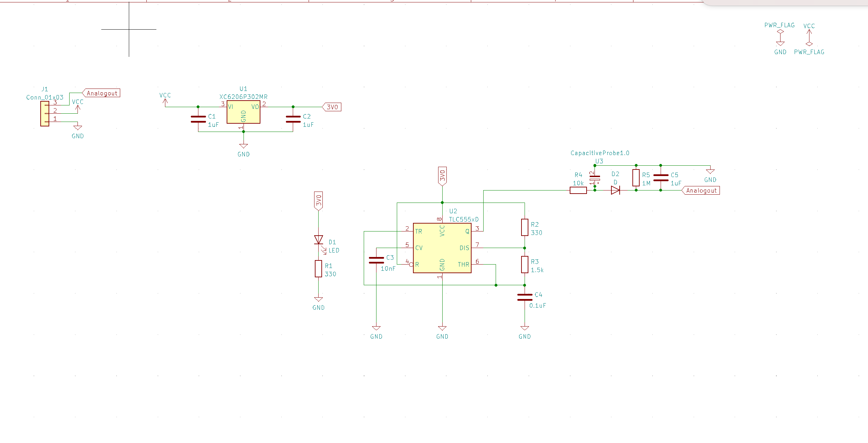Image resolution: width=868 pixels, height=443 pixels.
Task: Click the Analogout label beside J1
Action: [x=101, y=93]
